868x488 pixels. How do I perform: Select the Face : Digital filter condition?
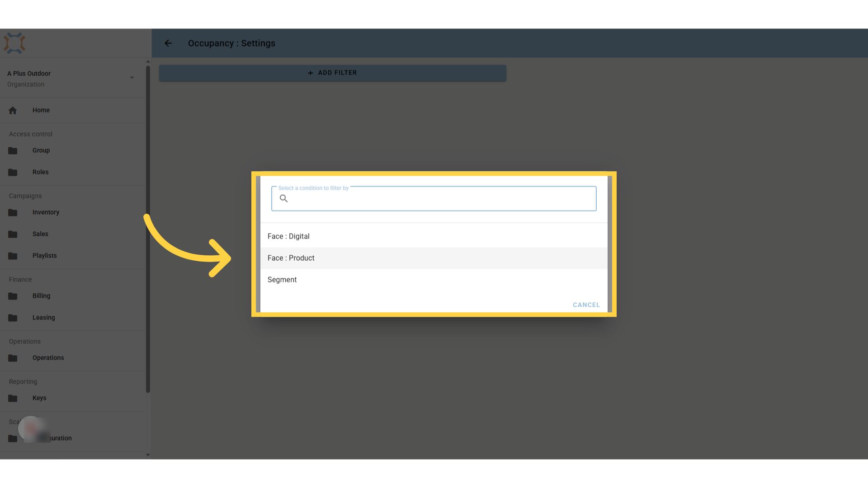434,236
